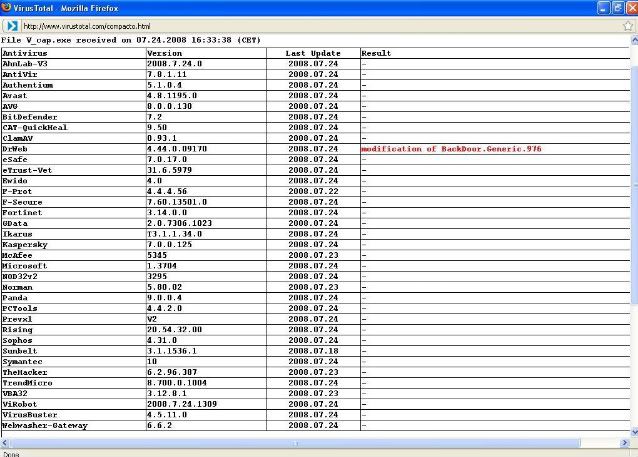Click ViRobot version '2008.7.24.1309'

pos(182,404)
